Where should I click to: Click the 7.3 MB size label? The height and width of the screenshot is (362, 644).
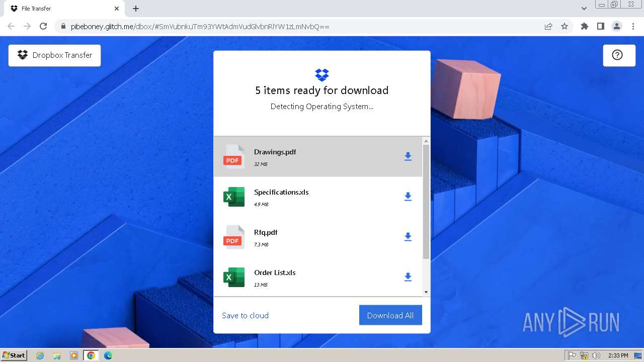click(x=261, y=245)
